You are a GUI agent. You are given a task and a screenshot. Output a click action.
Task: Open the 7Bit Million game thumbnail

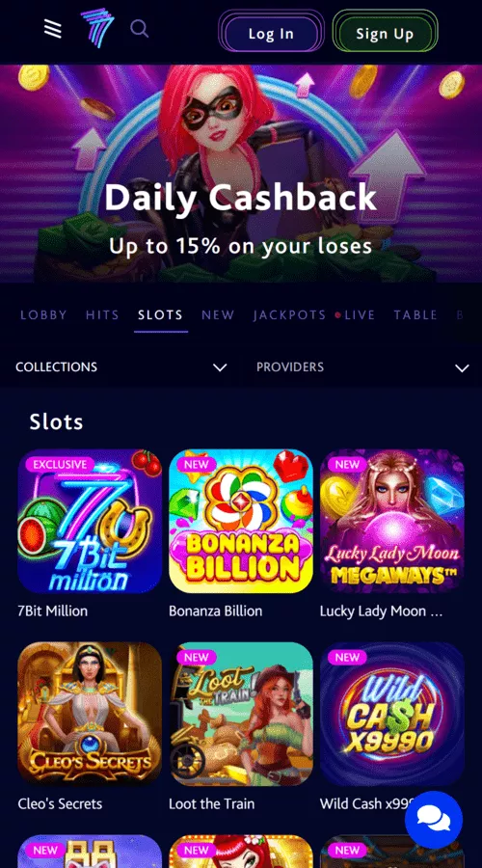[90, 521]
